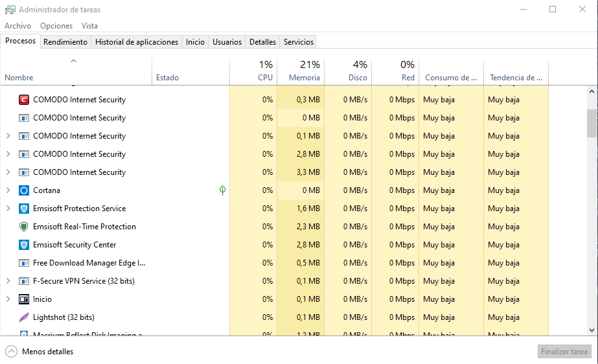The image size is (598, 364).
Task: Click the Free Download Manager Edge icon
Action: point(24,263)
